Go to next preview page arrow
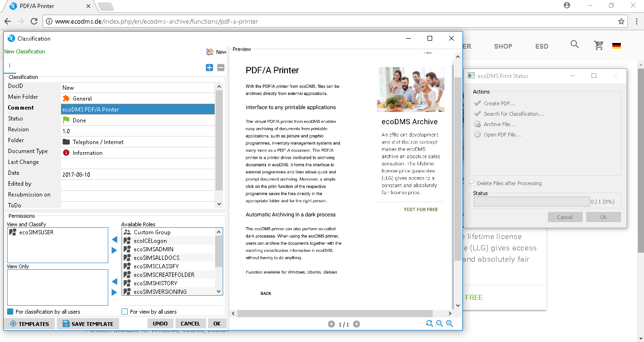This screenshot has width=644, height=342. coord(357,324)
